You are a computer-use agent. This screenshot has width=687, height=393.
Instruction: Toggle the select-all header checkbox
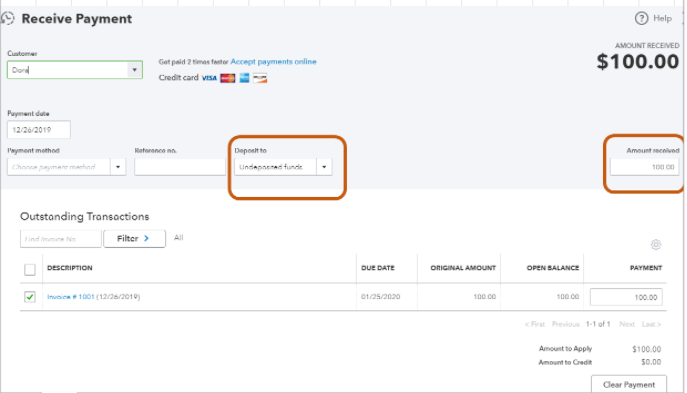[30, 269]
